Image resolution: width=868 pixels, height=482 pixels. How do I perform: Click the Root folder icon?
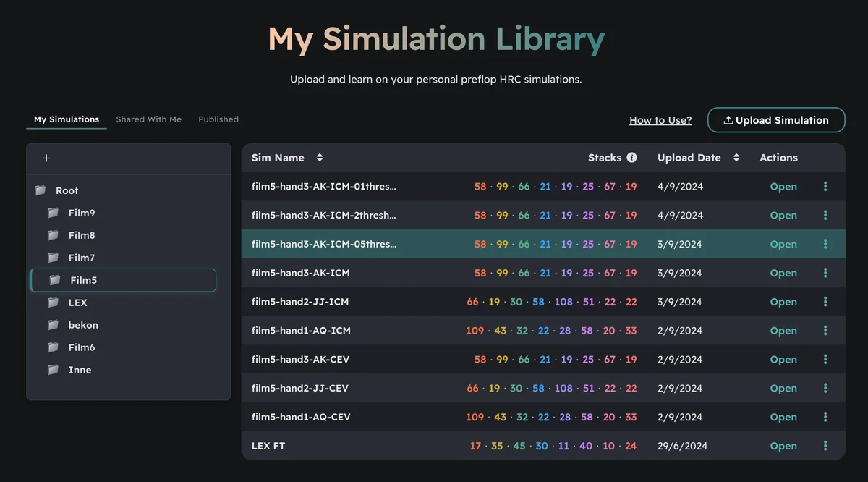[41, 190]
